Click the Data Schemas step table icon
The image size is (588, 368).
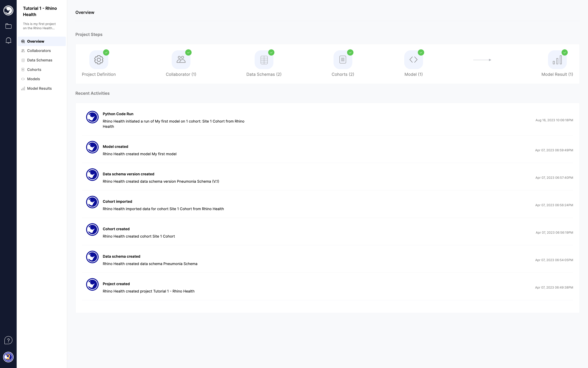pyautogui.click(x=264, y=60)
